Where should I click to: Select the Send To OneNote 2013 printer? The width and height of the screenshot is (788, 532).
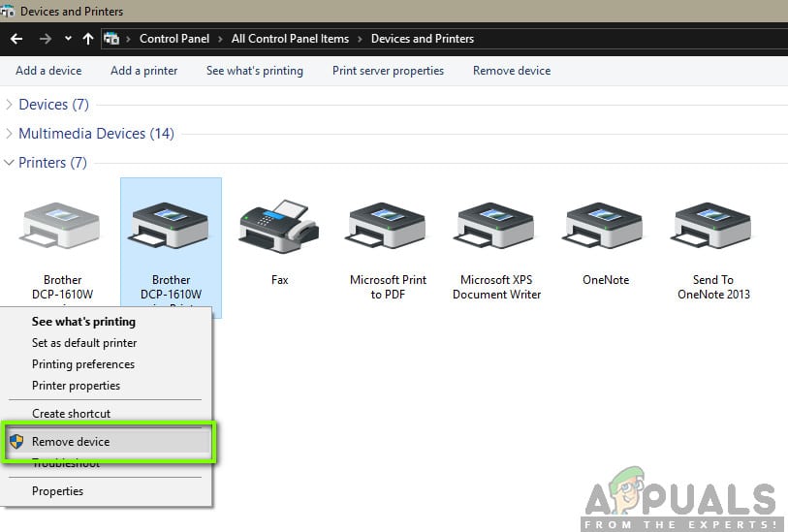click(x=713, y=226)
